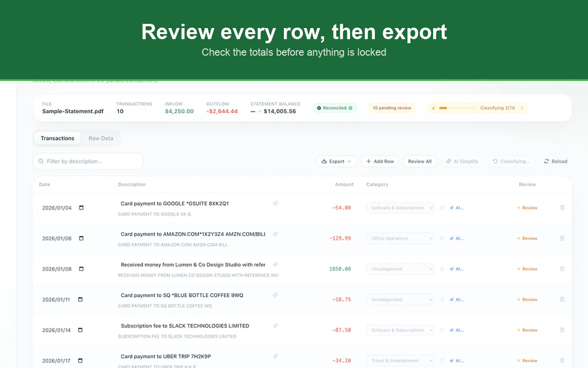Open category dropdown for Lumen & Co row
The image size is (588, 368).
pos(400,269)
